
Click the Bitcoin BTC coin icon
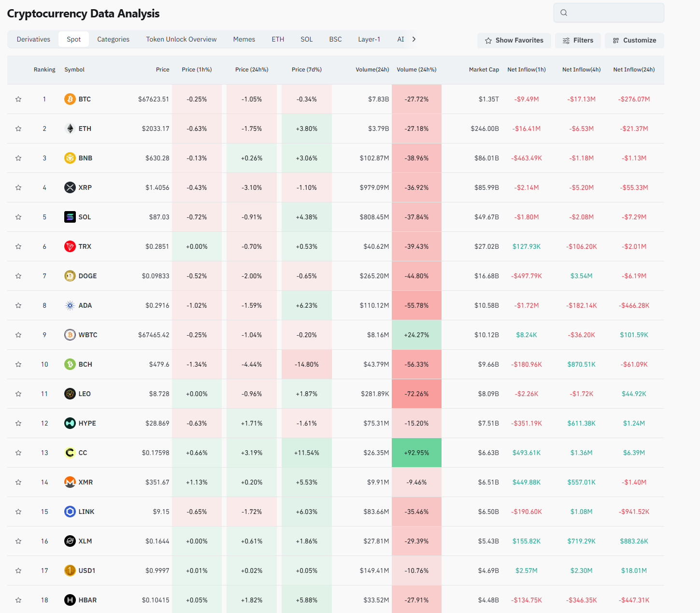click(x=70, y=99)
